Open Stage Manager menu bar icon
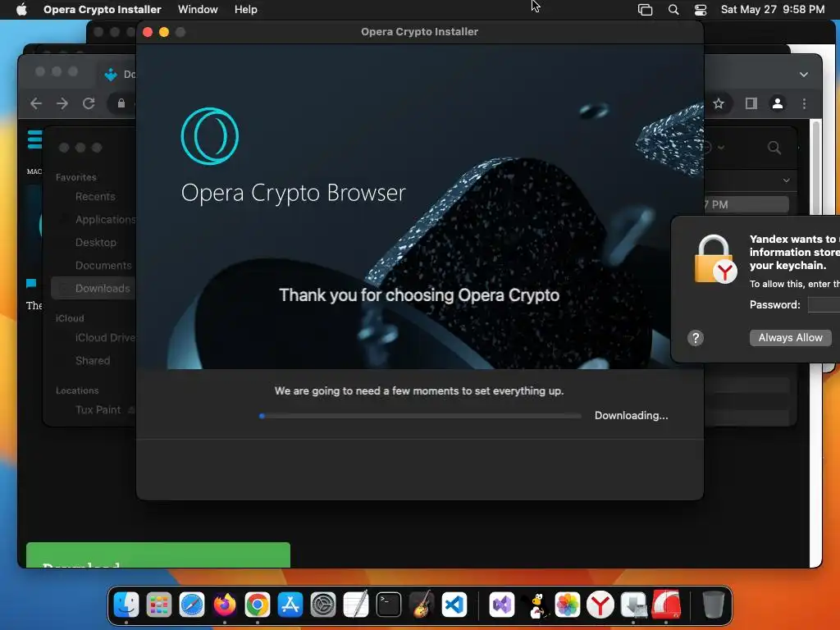This screenshot has width=840, height=630. [x=645, y=9]
